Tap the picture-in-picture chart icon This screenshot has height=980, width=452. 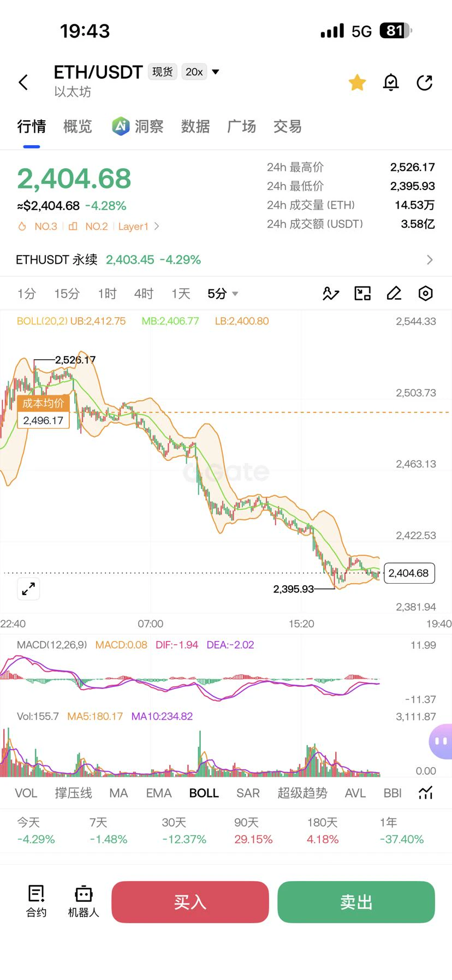(x=362, y=294)
